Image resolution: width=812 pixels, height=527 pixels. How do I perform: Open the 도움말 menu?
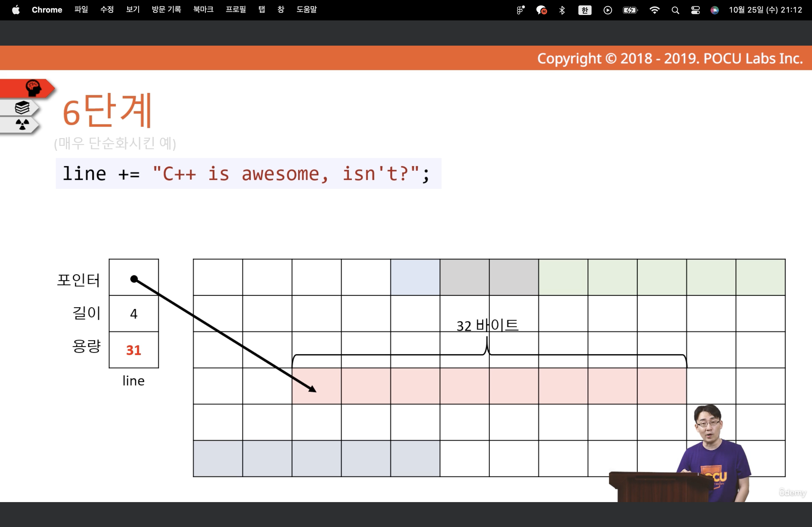(306, 10)
